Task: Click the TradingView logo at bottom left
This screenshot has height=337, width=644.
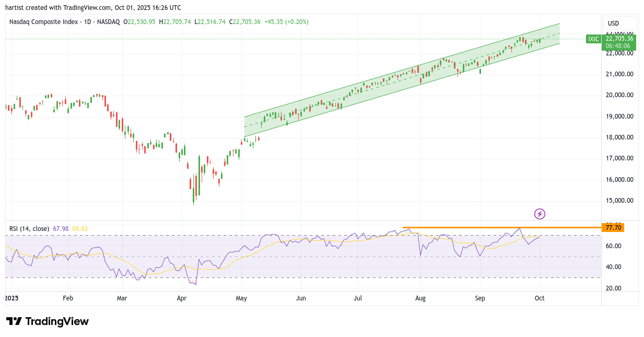Action: point(48,321)
